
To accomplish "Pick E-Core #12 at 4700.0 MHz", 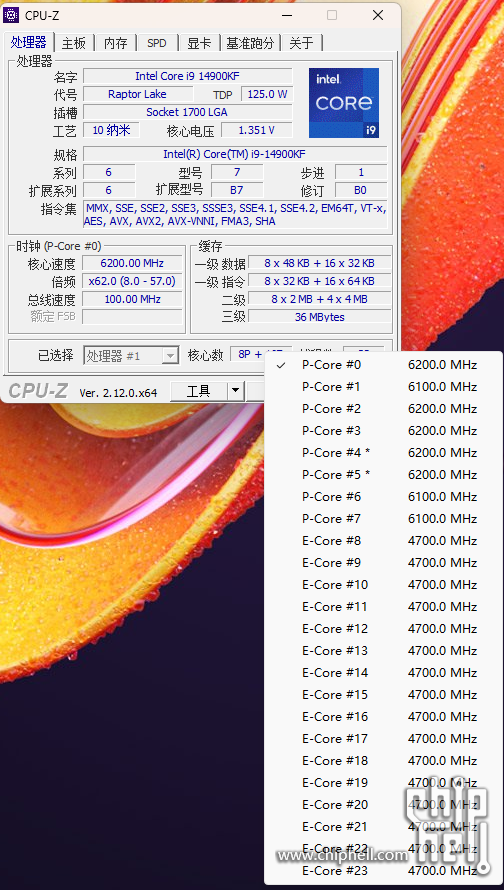I will (x=384, y=629).
